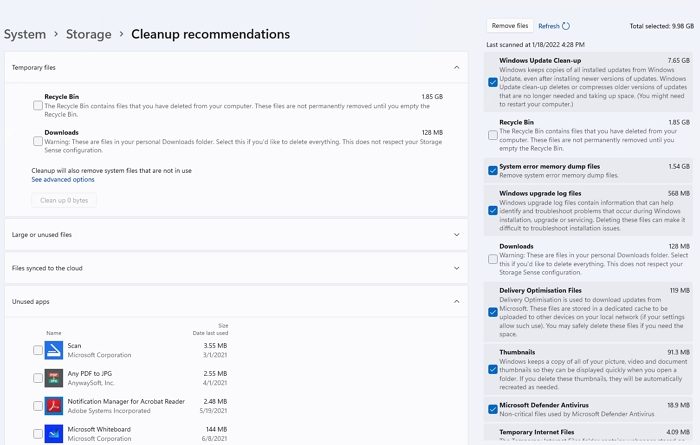Click the Refresh link
The image size is (700, 445).
[548, 26]
